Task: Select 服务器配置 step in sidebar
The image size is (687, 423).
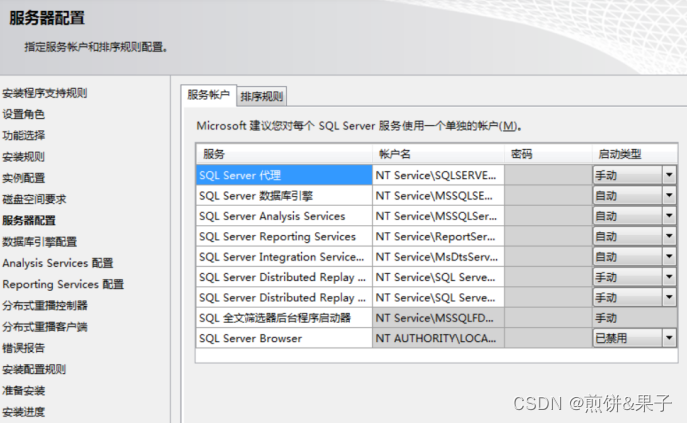Action: click(29, 220)
